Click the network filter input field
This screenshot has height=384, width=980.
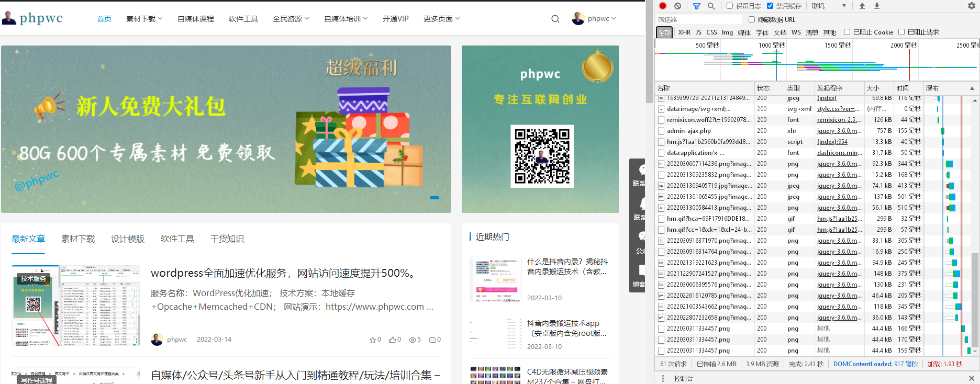tap(699, 19)
